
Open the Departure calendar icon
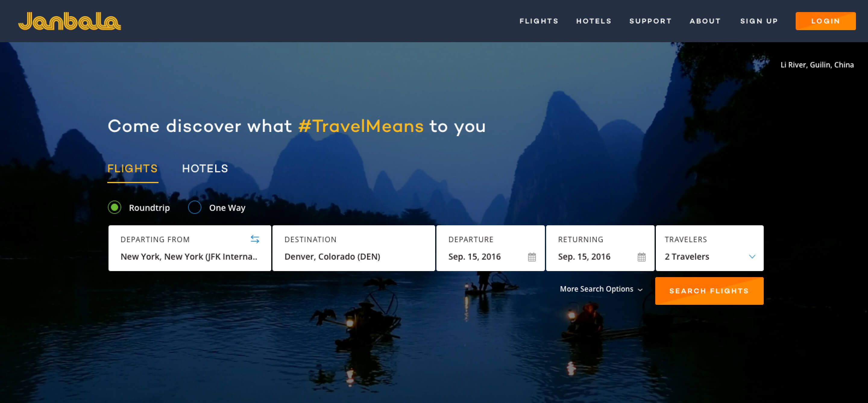[532, 257]
